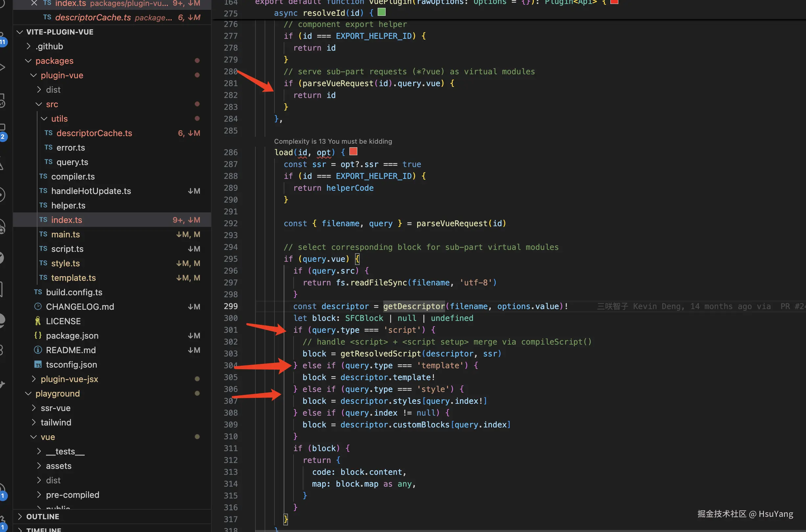806x532 pixels.
Task: Click the tsconfig.json file icon
Action: point(38,365)
